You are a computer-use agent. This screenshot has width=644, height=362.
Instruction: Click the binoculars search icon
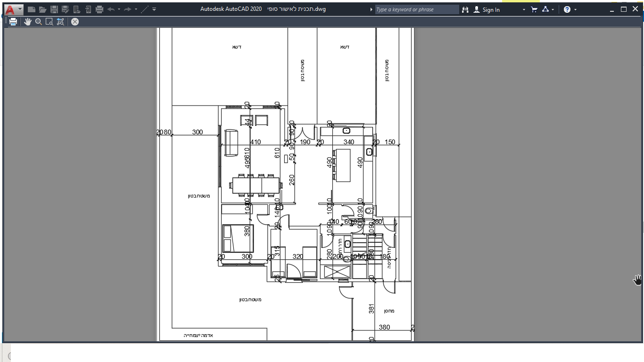coord(465,9)
